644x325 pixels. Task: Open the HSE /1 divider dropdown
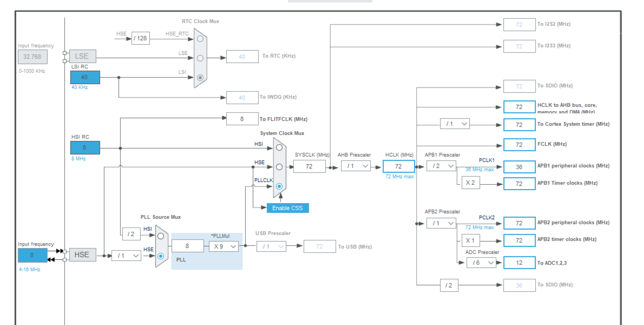(x=126, y=256)
